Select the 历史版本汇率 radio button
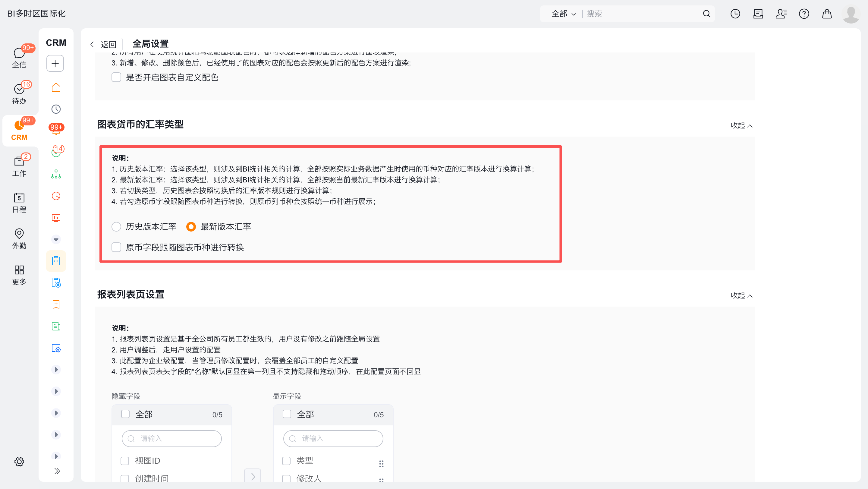 (117, 227)
